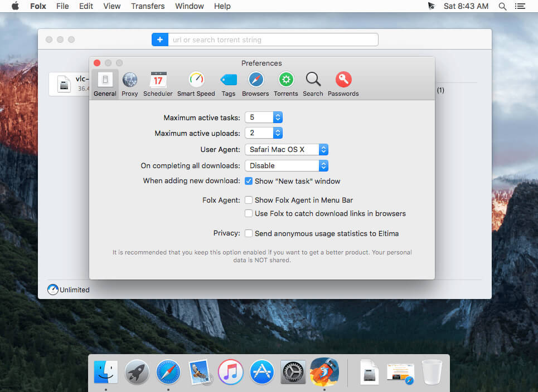Open the Tags preferences pane
This screenshot has width=538, height=392.
click(x=229, y=84)
